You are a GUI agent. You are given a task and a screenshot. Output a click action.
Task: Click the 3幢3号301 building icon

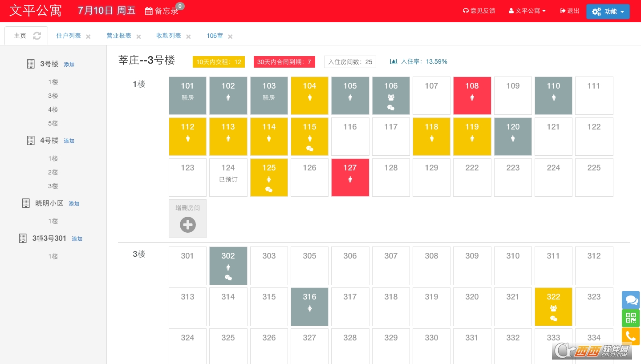pyautogui.click(x=23, y=239)
